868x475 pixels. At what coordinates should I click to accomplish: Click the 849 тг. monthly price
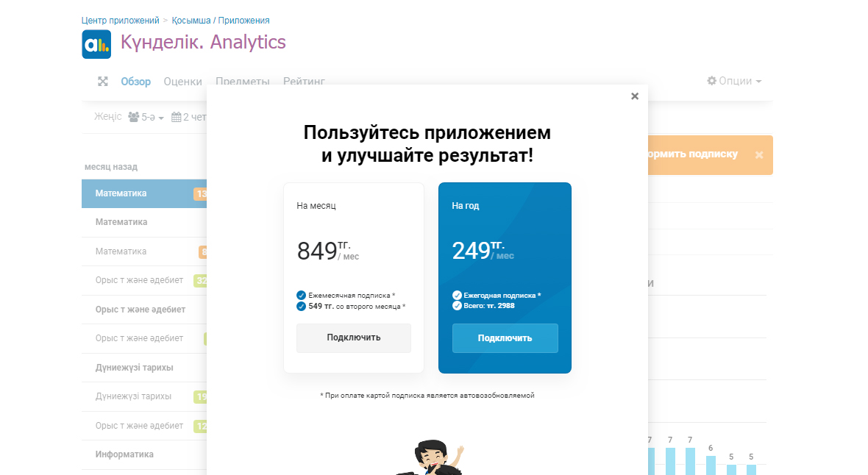pyautogui.click(x=328, y=251)
